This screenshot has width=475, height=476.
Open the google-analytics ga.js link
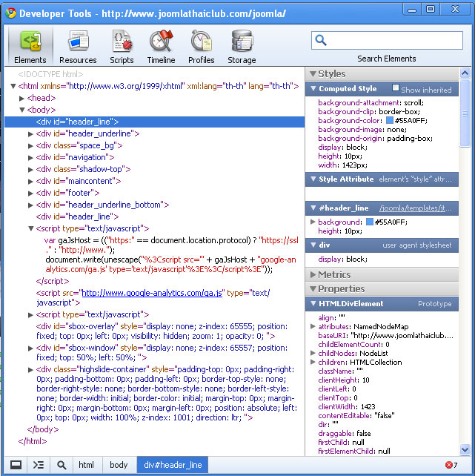point(152,293)
